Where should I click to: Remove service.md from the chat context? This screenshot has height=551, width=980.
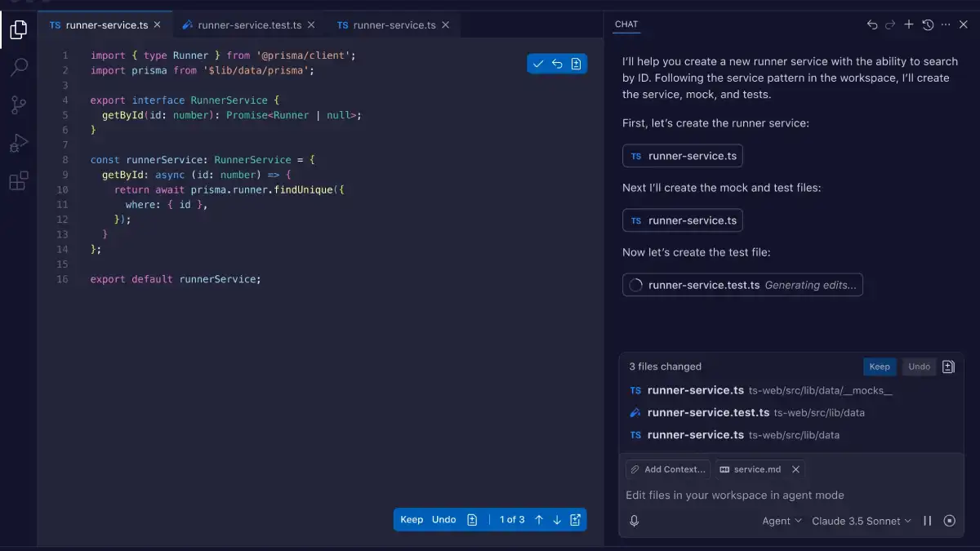click(x=795, y=469)
